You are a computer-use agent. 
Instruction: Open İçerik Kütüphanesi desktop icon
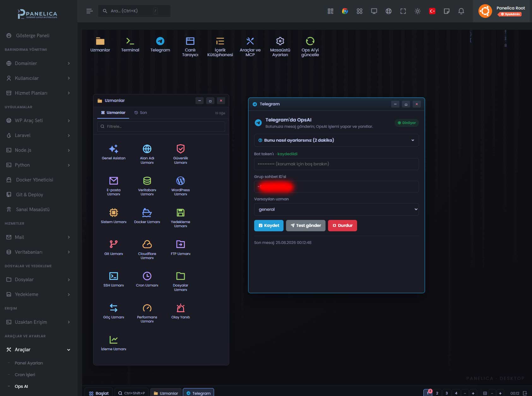click(220, 47)
